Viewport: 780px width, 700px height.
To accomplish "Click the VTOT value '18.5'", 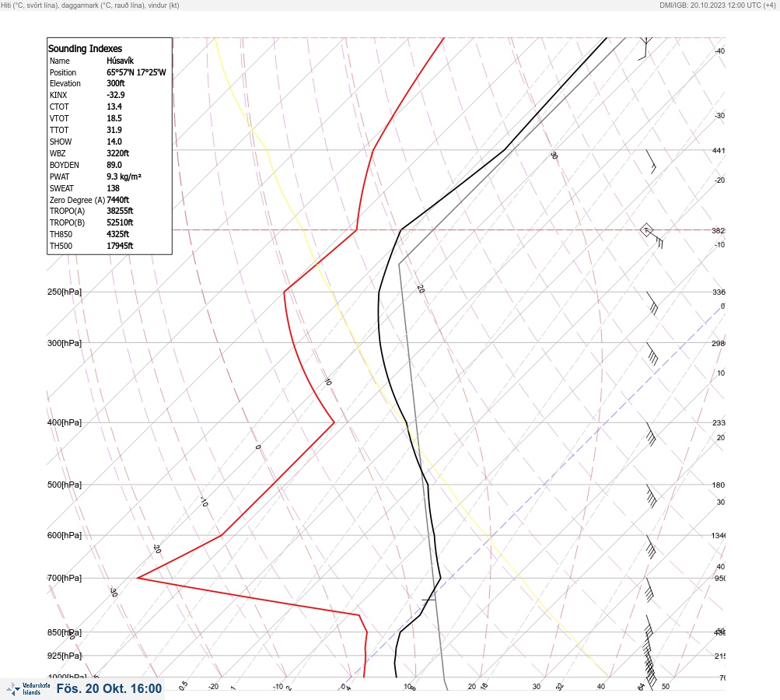I will [114, 118].
